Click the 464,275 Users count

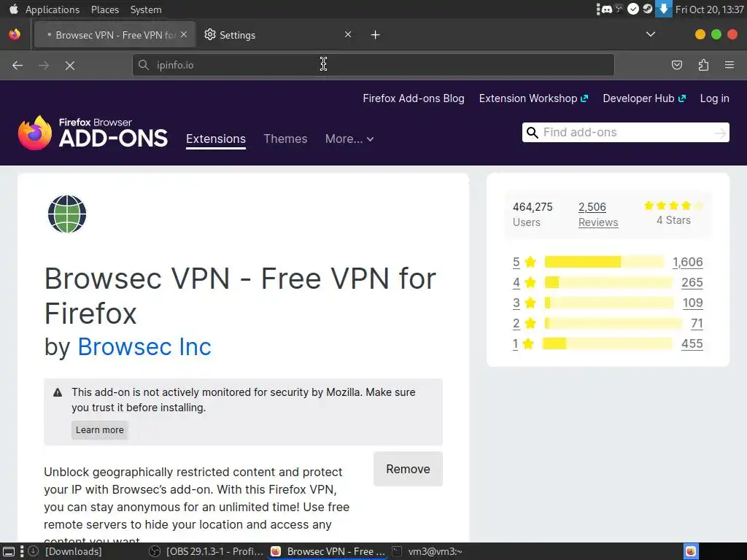533,214
